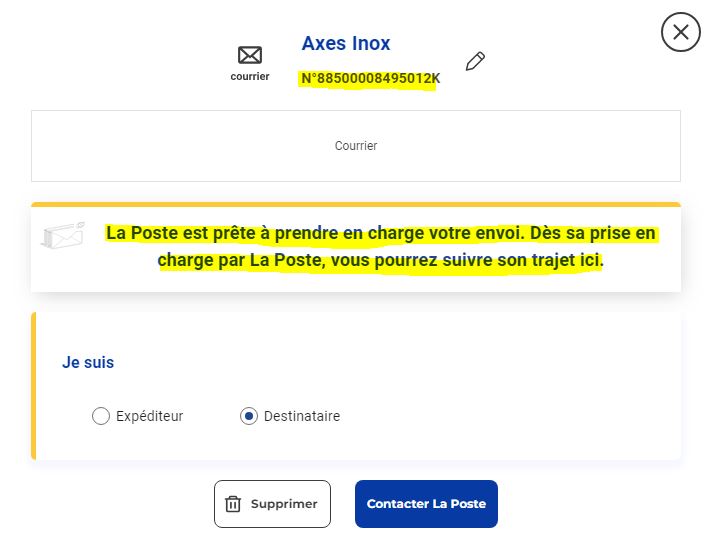Click the Destinataire label text
711x540 pixels.
tap(302, 416)
